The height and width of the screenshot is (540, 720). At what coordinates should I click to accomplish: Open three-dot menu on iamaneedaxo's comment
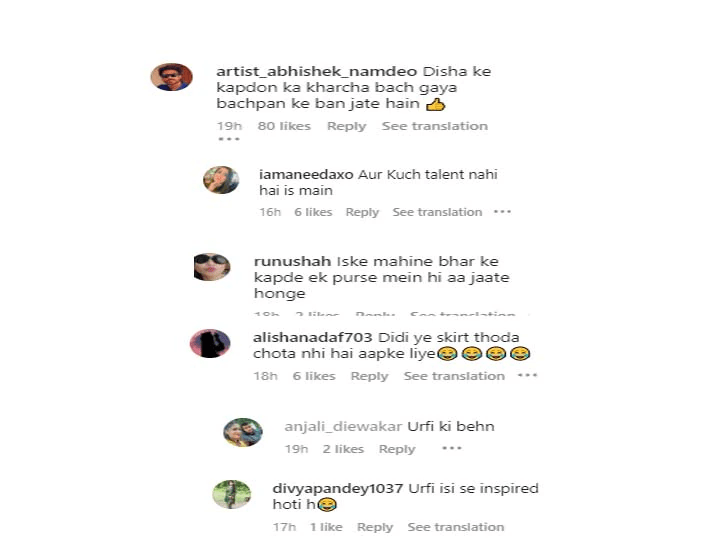click(x=502, y=212)
